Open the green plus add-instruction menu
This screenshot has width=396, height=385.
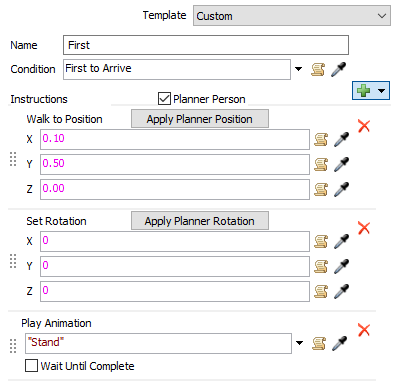pyautogui.click(x=371, y=90)
